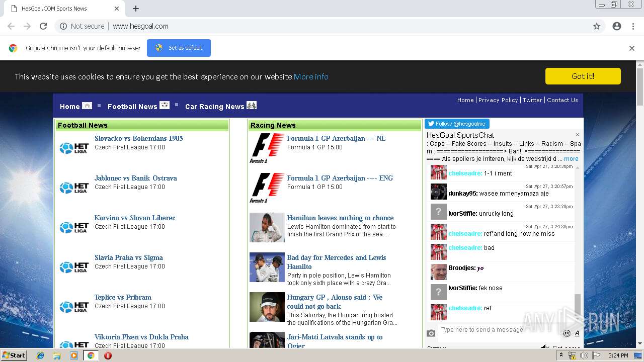Click the browser forward arrow
Image resolution: width=644 pixels, height=362 pixels.
[x=27, y=26]
